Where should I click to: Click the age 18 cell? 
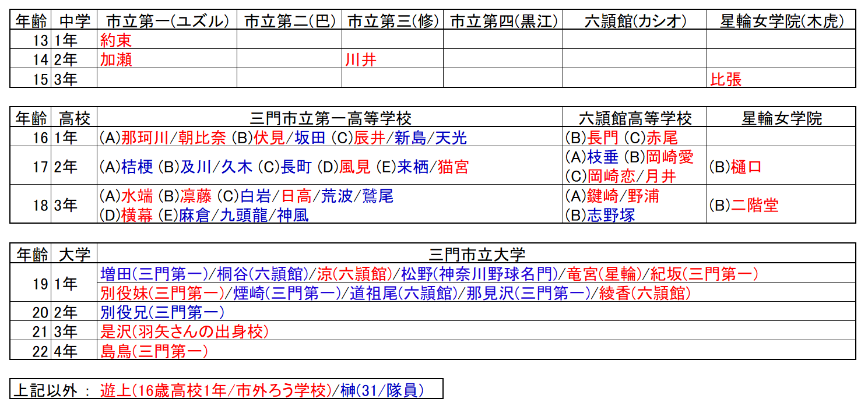[30, 204]
